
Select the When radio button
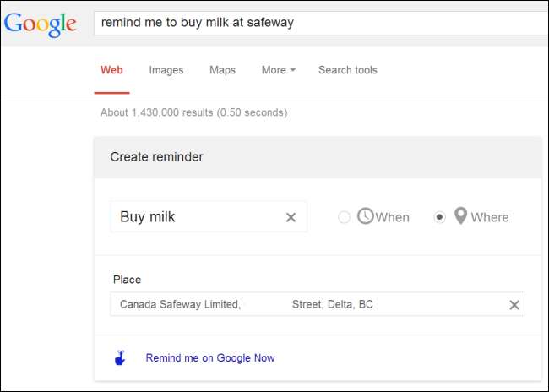pyautogui.click(x=344, y=217)
